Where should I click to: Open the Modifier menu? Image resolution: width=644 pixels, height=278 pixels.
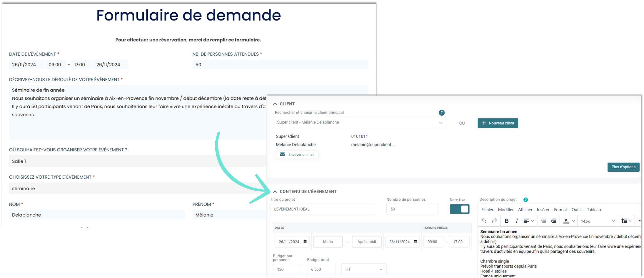[x=506, y=210]
